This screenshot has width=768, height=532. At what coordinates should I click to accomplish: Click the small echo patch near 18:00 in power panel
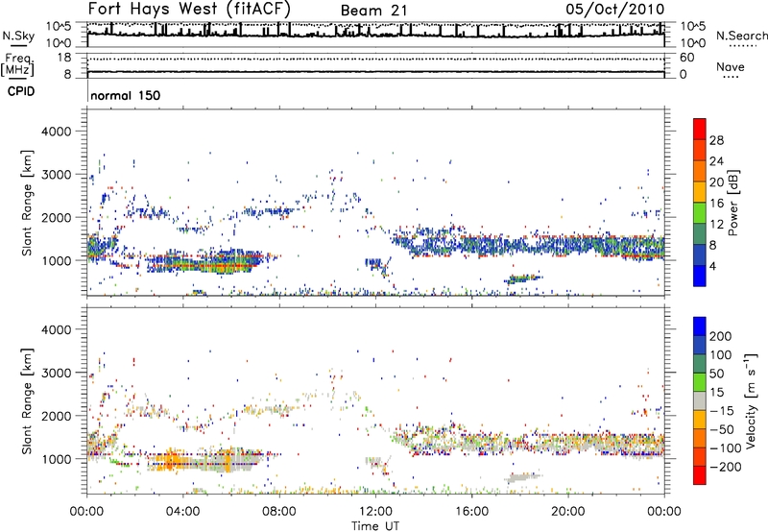tap(523, 278)
